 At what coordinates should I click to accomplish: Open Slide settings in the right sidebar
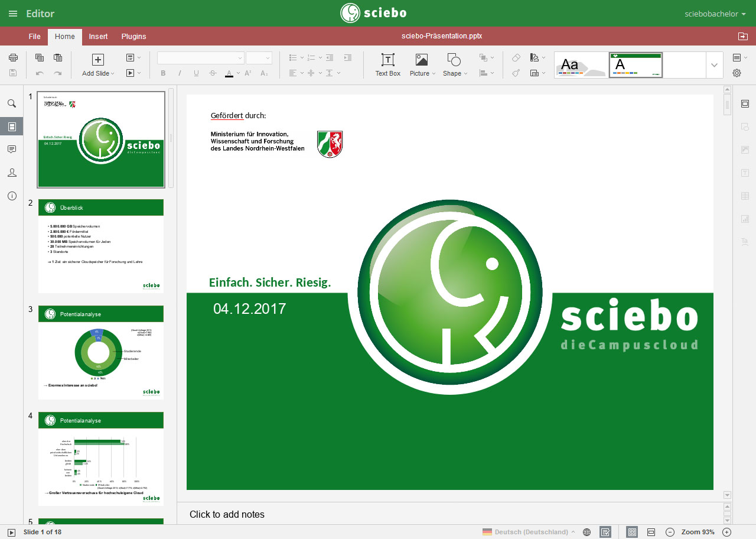point(745,102)
